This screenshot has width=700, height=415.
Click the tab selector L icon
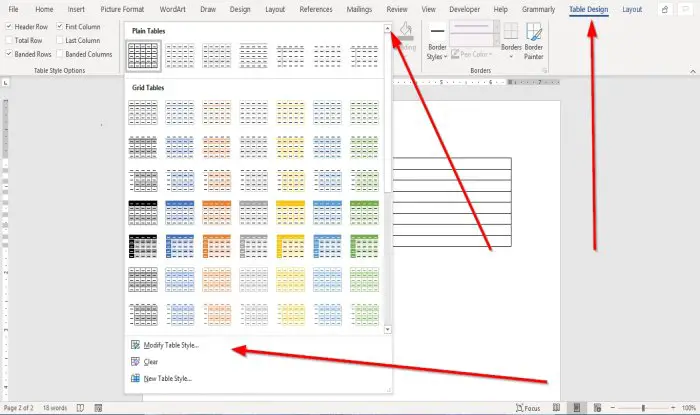click(x=5, y=83)
